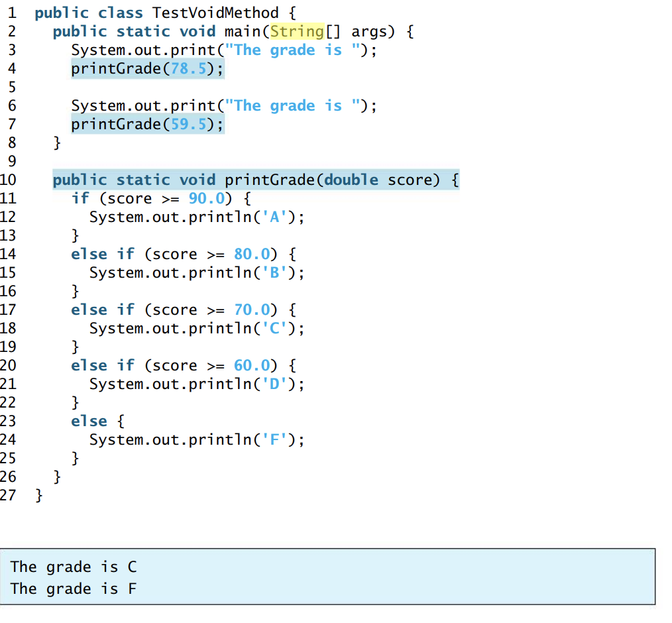The height and width of the screenshot is (623, 672).
Task: Click the highlighted printGrade(59.5) call
Action: point(147,124)
